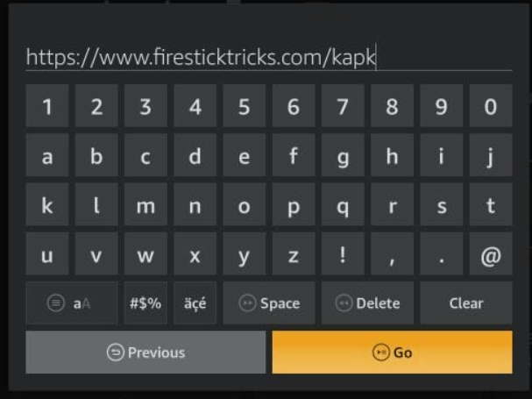Tap the Delete key
This screenshot has height=399, width=532.
367,303
